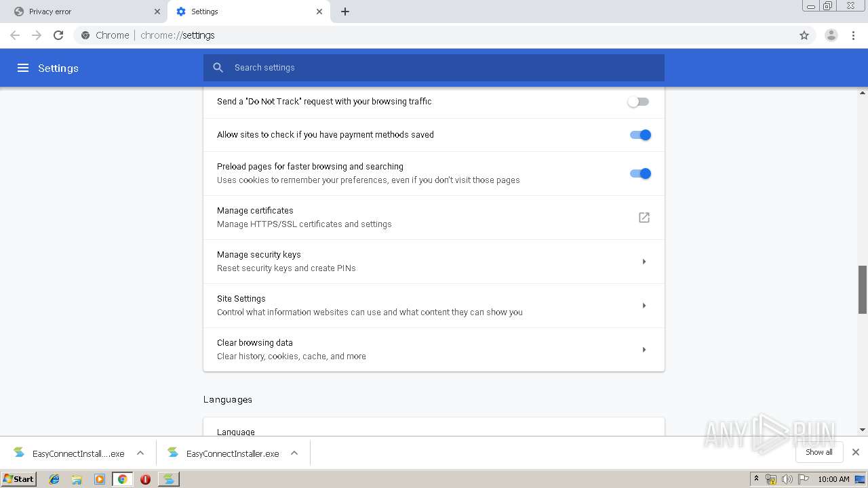Click the Chrome site info icon in address bar
The image size is (868, 488).
point(85,35)
